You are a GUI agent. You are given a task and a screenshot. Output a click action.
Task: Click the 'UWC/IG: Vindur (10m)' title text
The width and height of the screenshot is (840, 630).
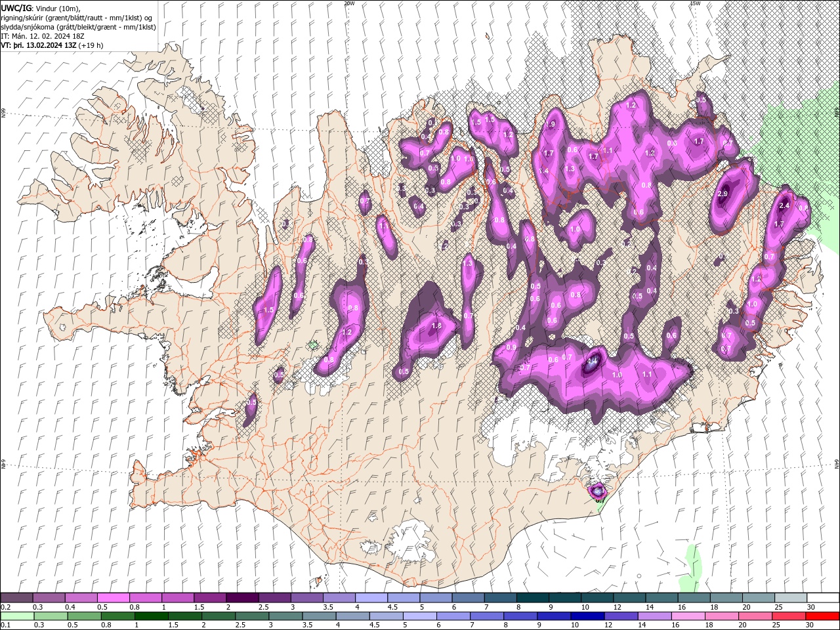(41, 8)
